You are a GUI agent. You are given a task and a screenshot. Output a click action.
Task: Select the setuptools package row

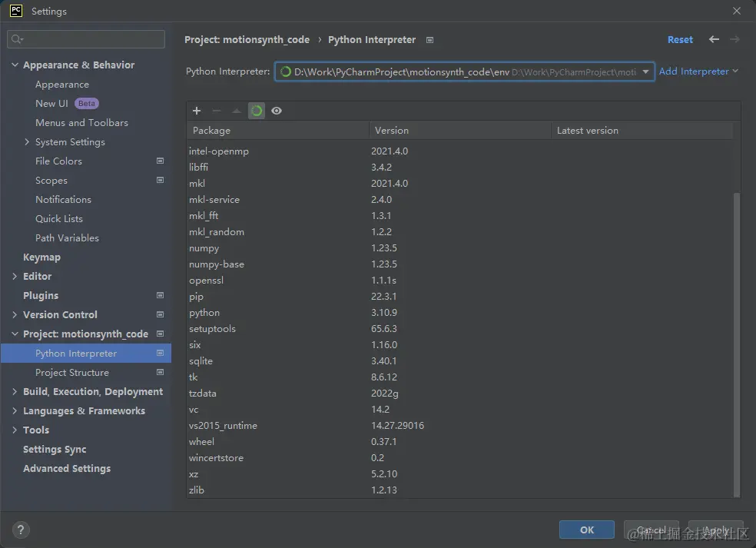(460, 328)
